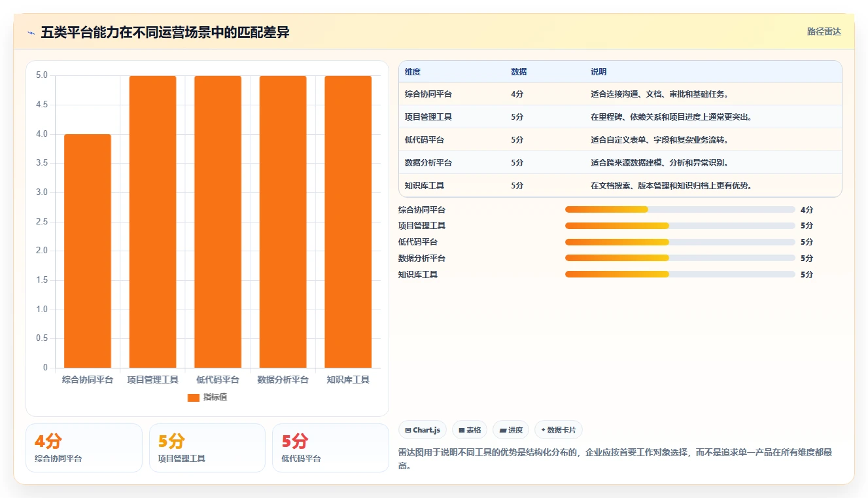Click the 知识库工具 bar in the chart
This screenshot has width=868, height=498.
click(348, 222)
